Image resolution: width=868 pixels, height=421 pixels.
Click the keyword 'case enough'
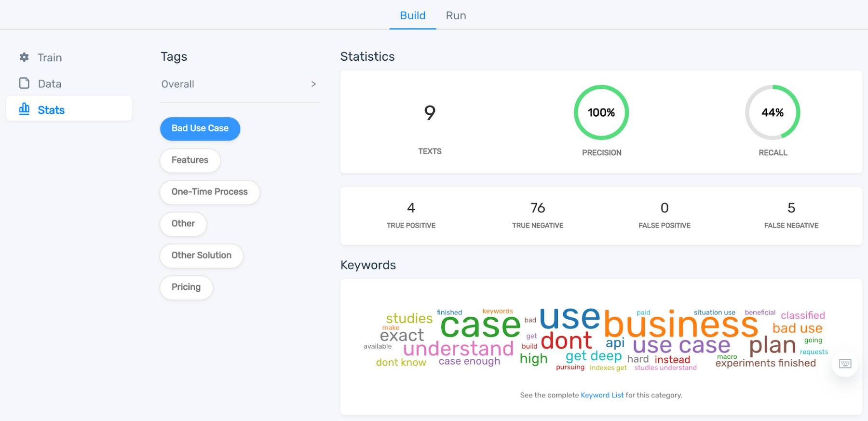(x=469, y=362)
